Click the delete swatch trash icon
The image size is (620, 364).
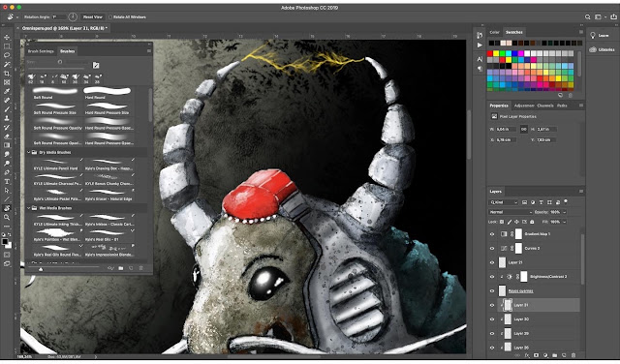tap(571, 95)
